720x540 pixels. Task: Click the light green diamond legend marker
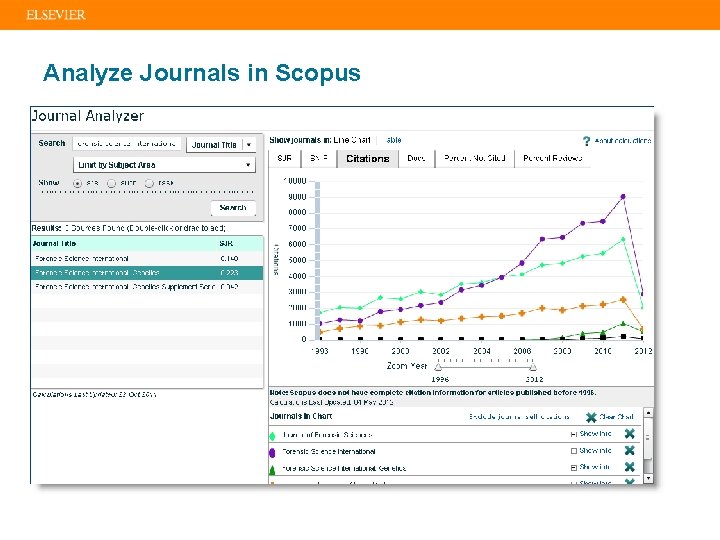[x=272, y=435]
